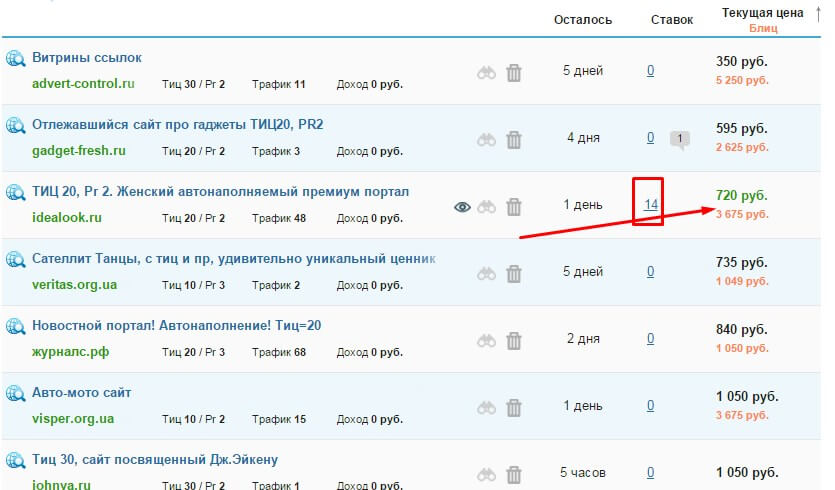Click binoculars icon in gadget-fresh.ru row
The height and width of the screenshot is (490, 835).
[x=486, y=140]
